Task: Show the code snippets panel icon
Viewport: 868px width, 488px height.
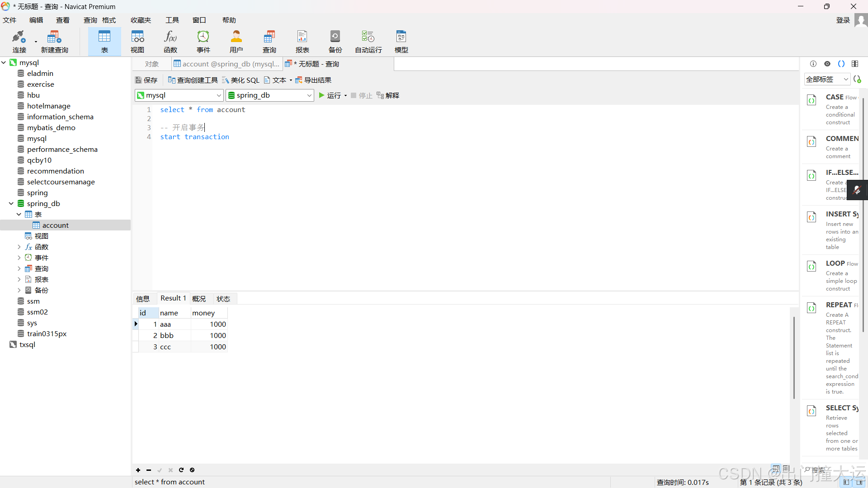Action: (841, 64)
